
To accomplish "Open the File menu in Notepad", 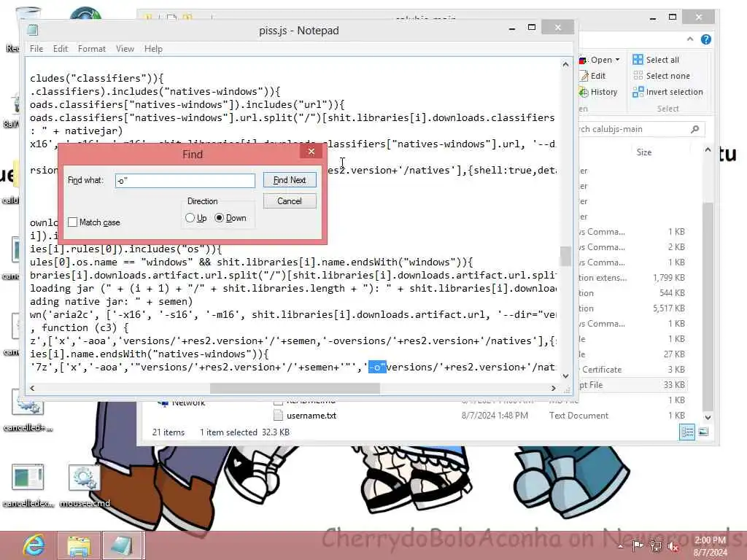I will [36, 49].
